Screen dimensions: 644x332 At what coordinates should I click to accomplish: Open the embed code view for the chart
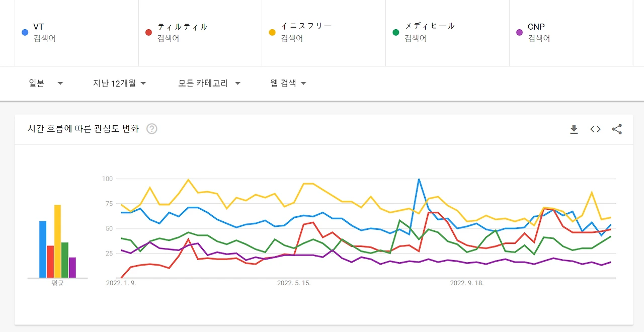click(595, 129)
